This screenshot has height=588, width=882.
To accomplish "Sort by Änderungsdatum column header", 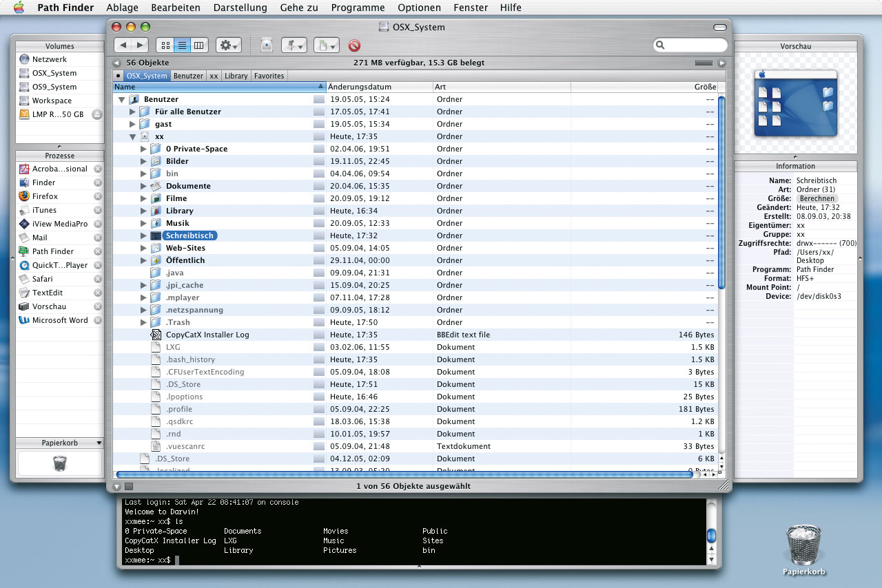I will click(x=379, y=87).
